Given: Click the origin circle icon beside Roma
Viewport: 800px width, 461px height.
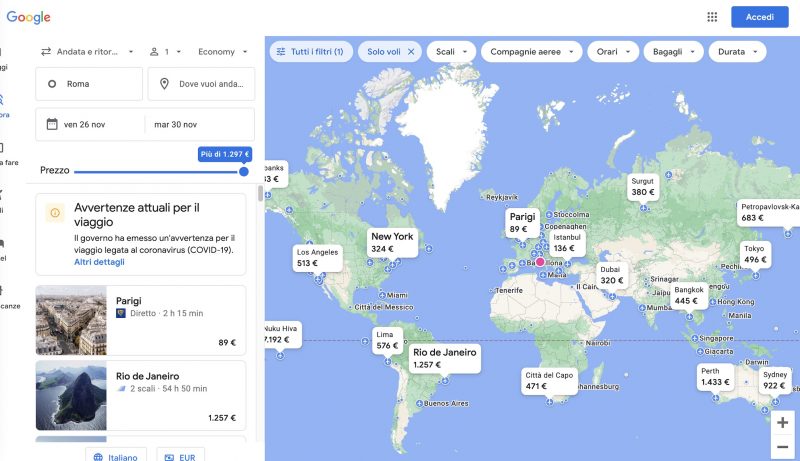Looking at the screenshot, I should click(x=52, y=84).
